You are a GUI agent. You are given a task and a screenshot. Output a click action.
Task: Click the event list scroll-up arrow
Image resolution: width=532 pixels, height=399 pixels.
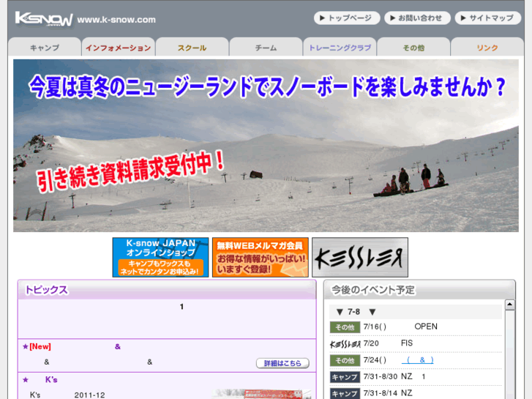pyautogui.click(x=509, y=305)
